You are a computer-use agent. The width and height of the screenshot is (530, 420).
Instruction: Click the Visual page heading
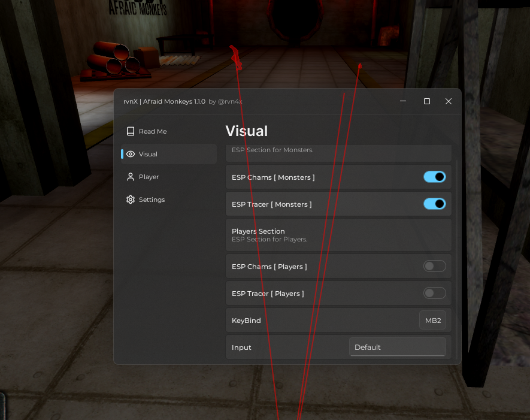coord(246,131)
